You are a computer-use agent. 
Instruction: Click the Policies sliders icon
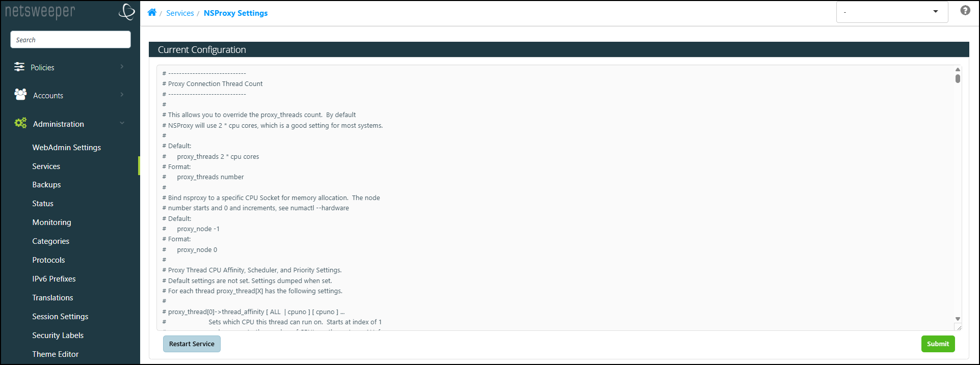tap(19, 67)
